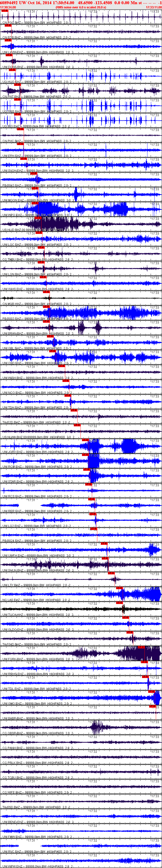This screenshot has width=162, height=868.
Task: Select the UW RVC EHZ trace label
Action: coord(37,852)
